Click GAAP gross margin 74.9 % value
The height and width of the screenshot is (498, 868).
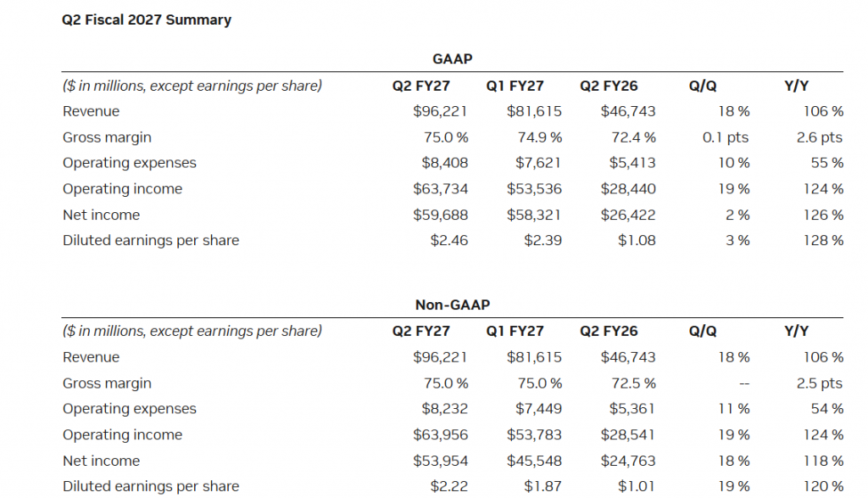point(540,137)
